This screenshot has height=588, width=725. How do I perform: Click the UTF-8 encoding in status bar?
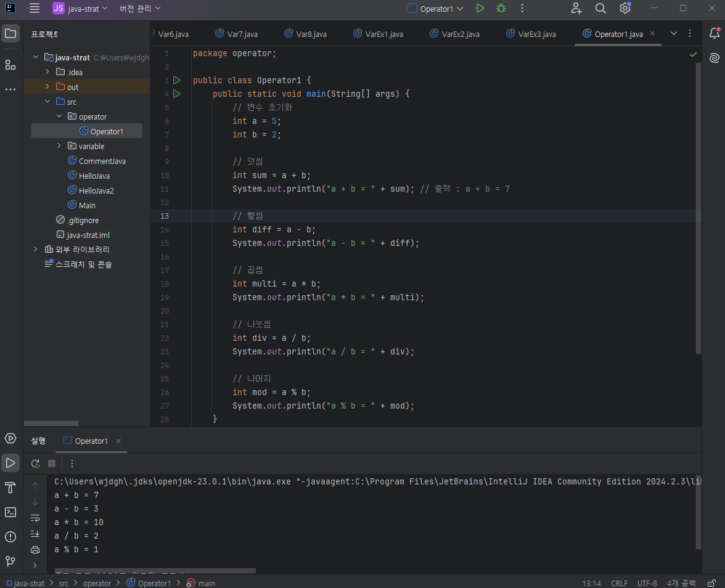click(x=647, y=583)
